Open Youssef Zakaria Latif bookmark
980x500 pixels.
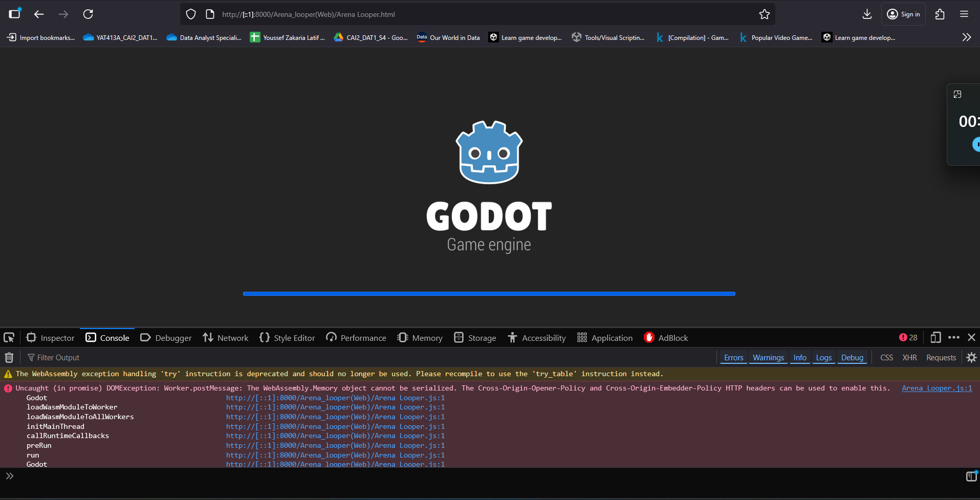click(x=287, y=37)
